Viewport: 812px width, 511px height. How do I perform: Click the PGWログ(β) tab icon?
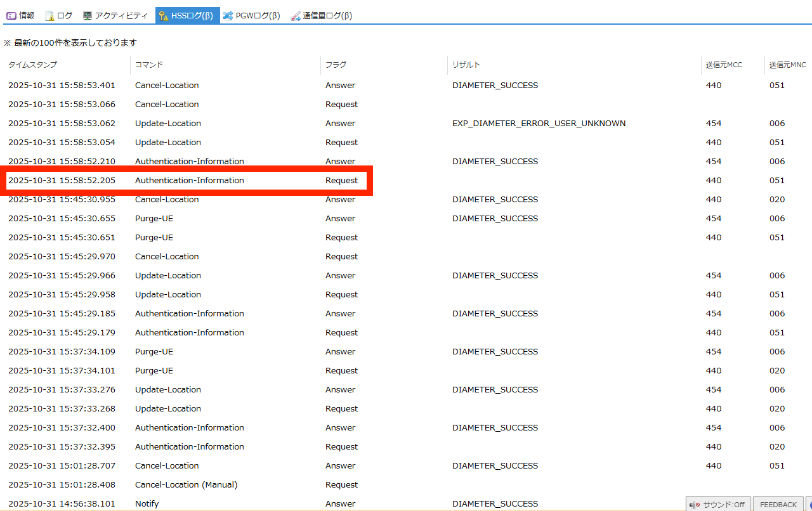coord(228,16)
